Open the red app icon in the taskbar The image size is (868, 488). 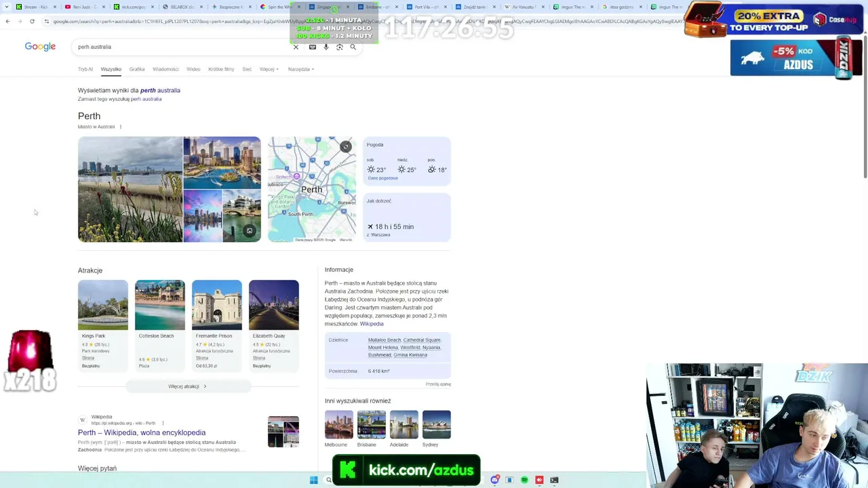pyautogui.click(x=539, y=480)
